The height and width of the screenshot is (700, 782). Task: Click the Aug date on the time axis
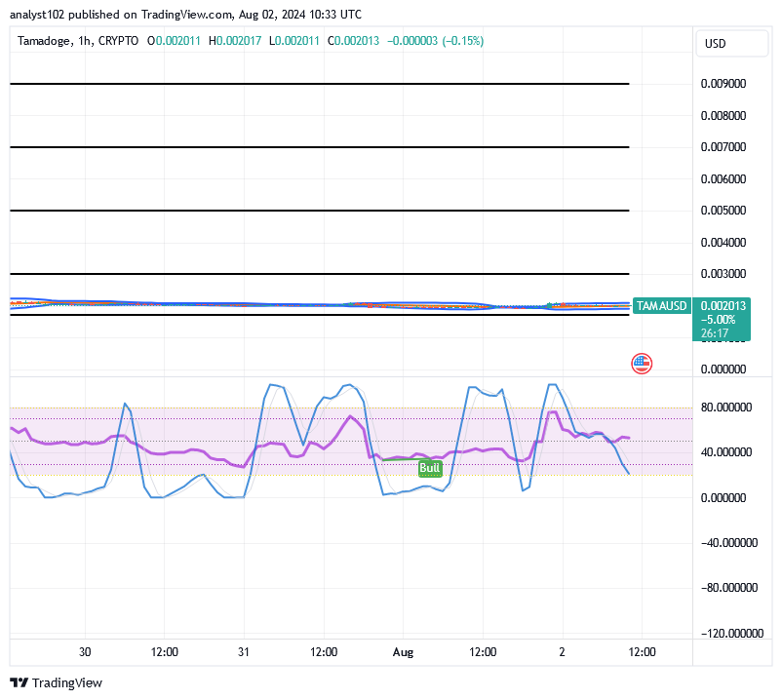(x=403, y=651)
